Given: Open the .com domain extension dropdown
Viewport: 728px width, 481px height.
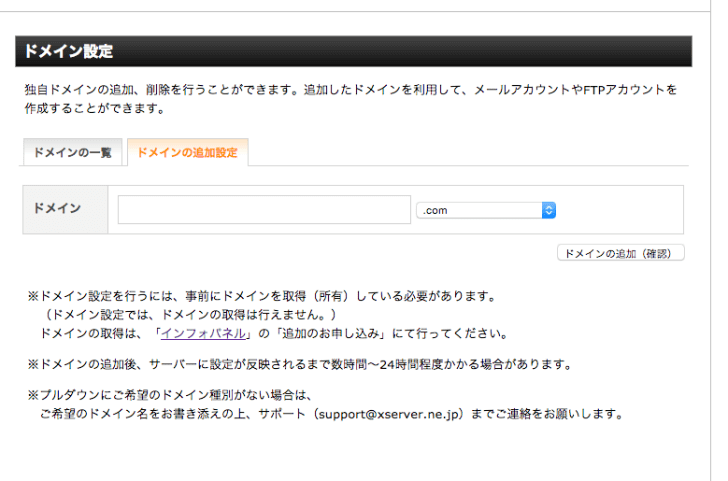Looking at the screenshot, I should 486,210.
